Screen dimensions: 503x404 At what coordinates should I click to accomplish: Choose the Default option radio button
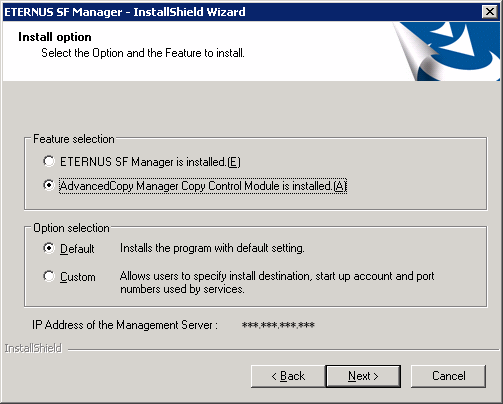(49, 248)
